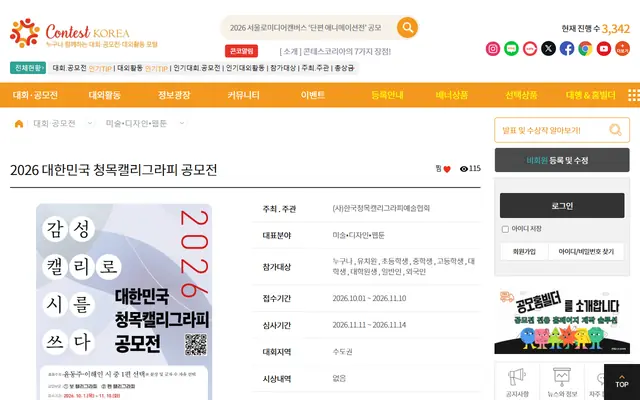This screenshot has height=400, width=640.
Task: Open the 대회·공모전 main menu
Action: (x=35, y=96)
